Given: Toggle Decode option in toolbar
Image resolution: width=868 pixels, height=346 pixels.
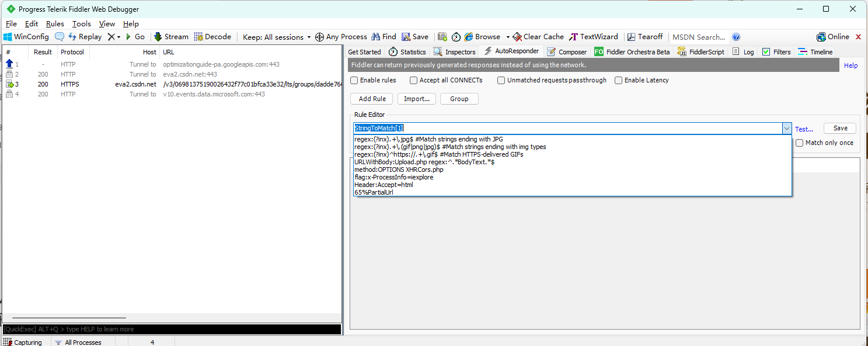Looking at the screenshot, I should click(x=212, y=37).
